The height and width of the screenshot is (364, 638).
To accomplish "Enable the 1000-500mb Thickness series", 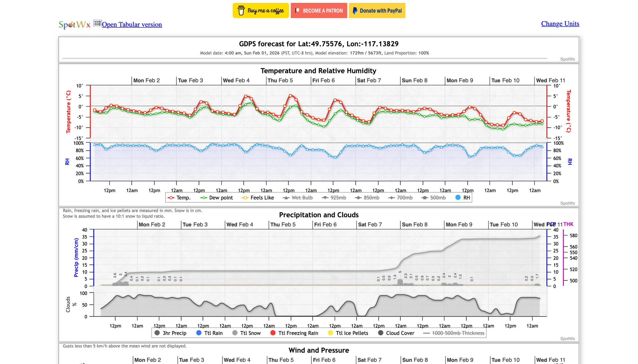I will pyautogui.click(x=454, y=333).
